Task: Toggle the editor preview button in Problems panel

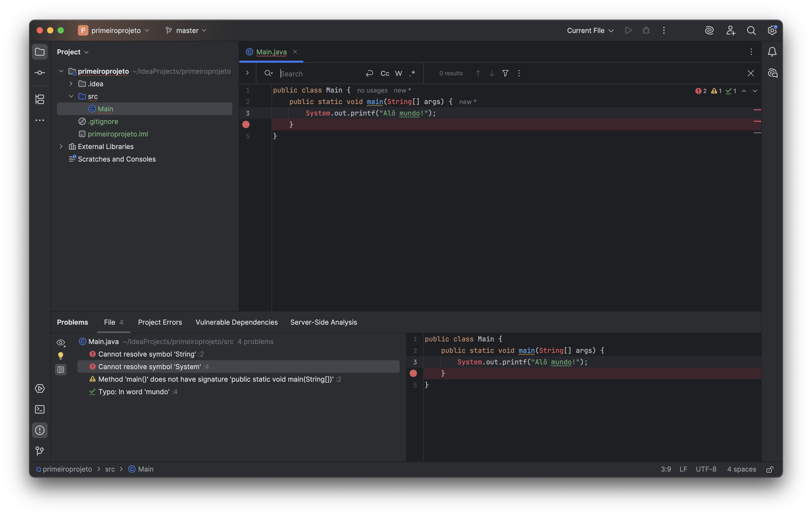Action: pyautogui.click(x=61, y=370)
